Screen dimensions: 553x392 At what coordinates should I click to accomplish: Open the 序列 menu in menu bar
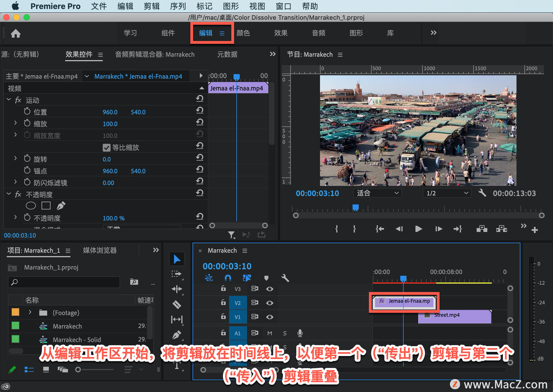click(x=178, y=6)
